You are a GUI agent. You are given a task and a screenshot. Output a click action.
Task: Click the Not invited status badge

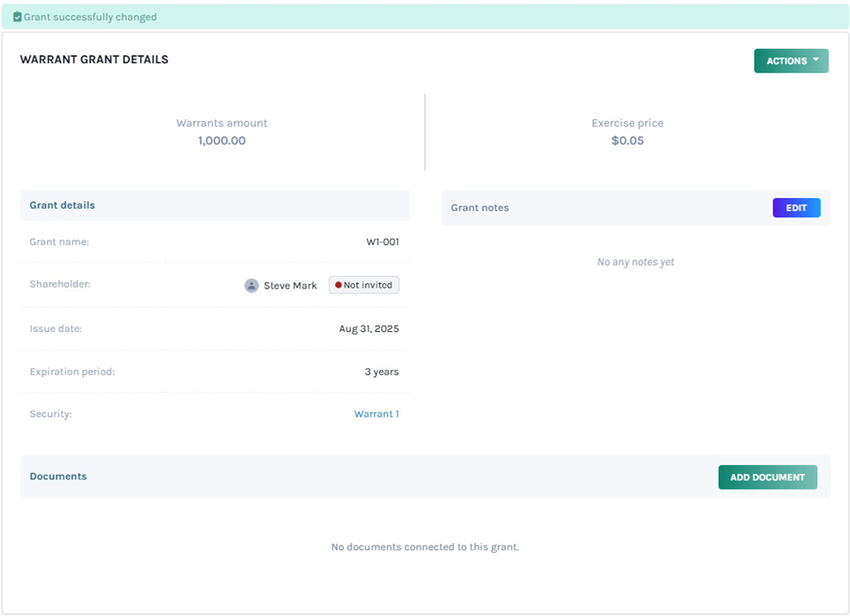[x=364, y=285]
